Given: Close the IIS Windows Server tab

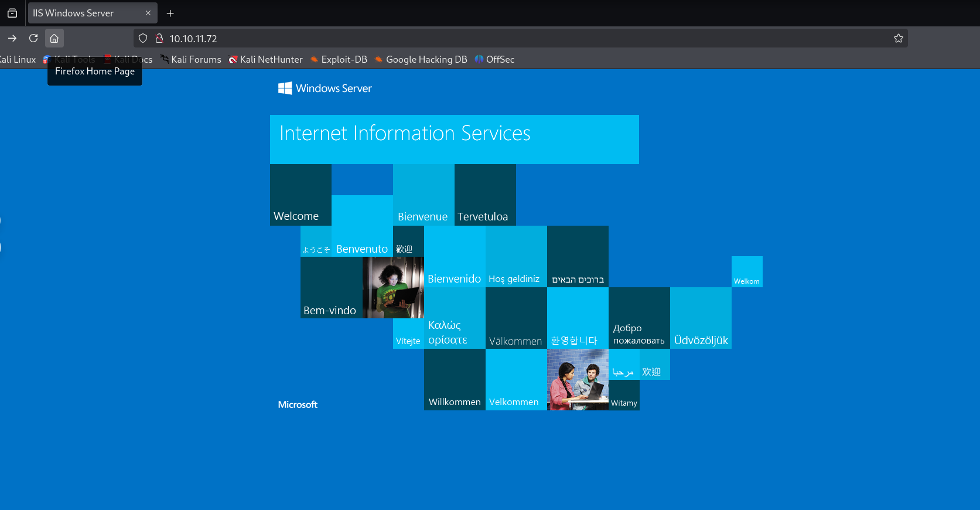Looking at the screenshot, I should tap(148, 13).
